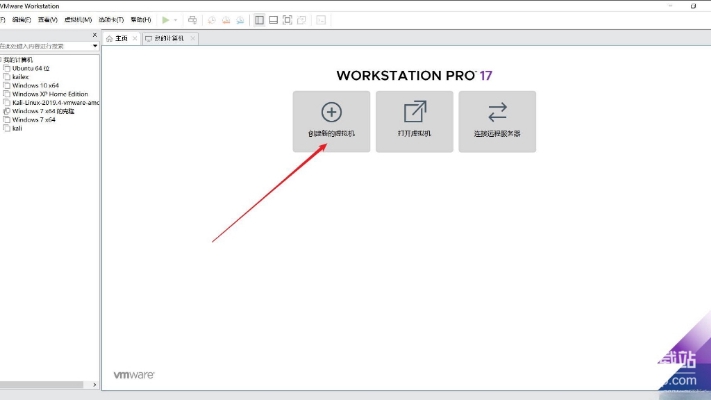Viewport: 711px width, 400px height.
Task: Click the Revert to Snapshot icon
Action: 226,20
